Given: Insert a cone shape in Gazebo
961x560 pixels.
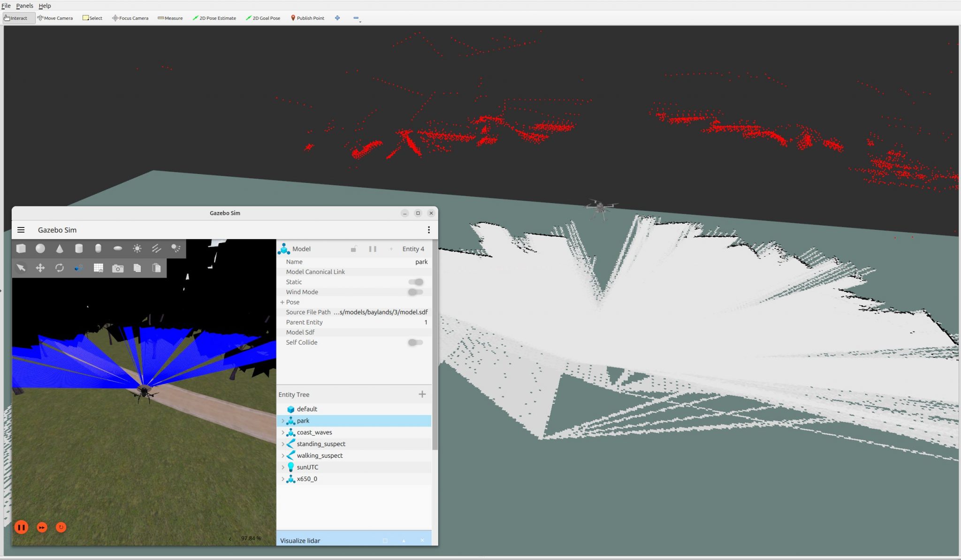Looking at the screenshot, I should [60, 249].
